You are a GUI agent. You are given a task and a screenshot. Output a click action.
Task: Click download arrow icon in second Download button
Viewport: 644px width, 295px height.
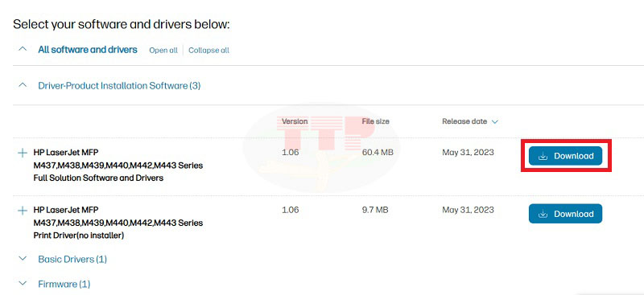coord(543,214)
